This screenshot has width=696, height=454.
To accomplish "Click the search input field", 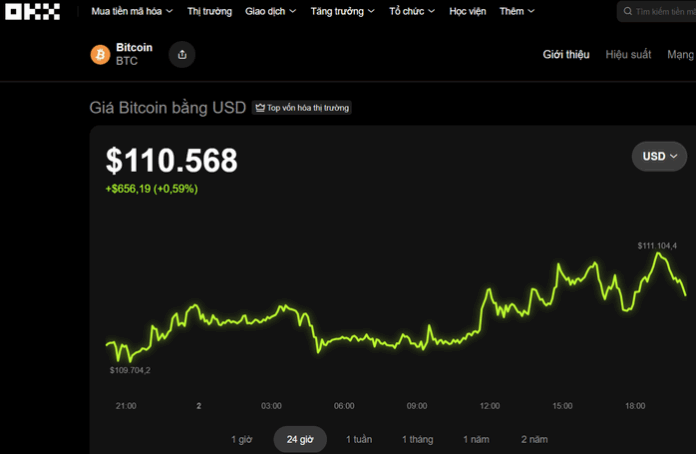I will click(662, 12).
